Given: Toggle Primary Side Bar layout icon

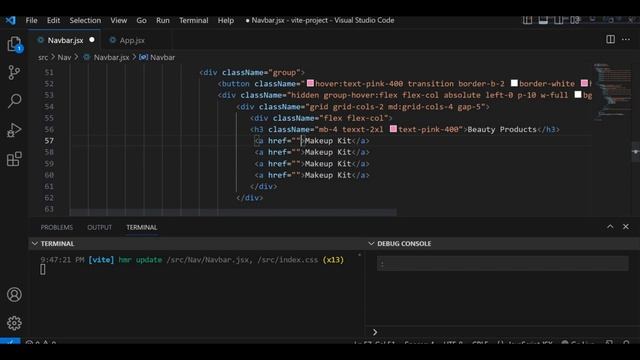Looking at the screenshot, I should 527,20.
